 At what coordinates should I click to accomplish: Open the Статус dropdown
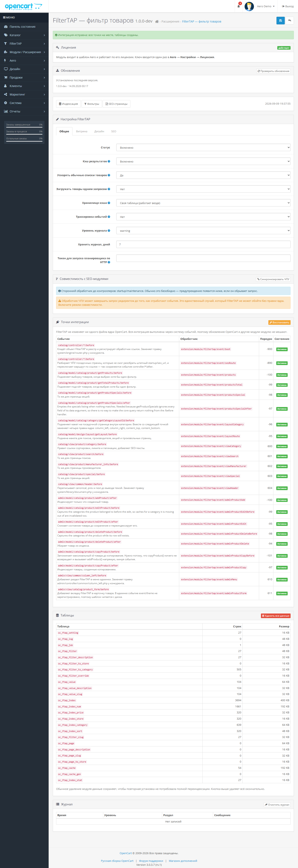click(203, 148)
